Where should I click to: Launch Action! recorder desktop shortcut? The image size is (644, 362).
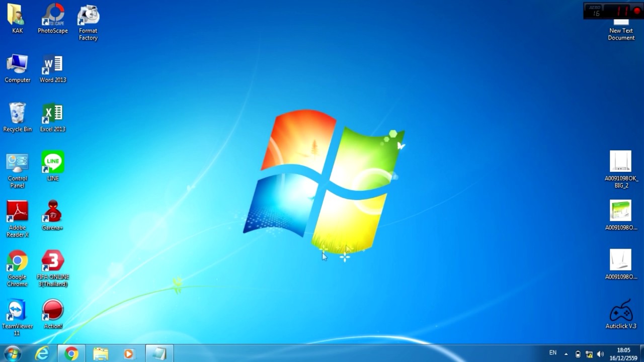[53, 314]
